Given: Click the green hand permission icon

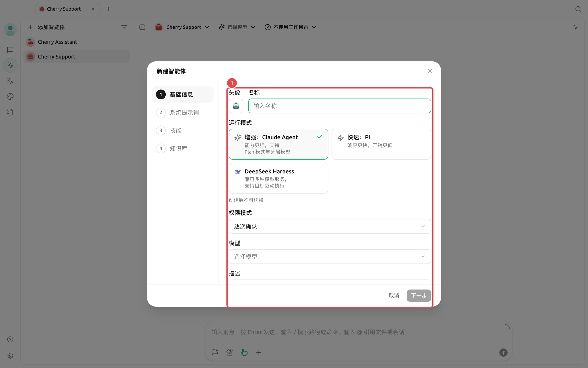Looking at the screenshot, I should click(x=244, y=352).
